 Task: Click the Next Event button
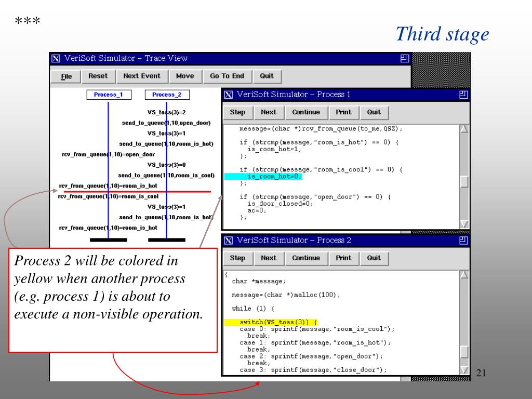(x=142, y=76)
